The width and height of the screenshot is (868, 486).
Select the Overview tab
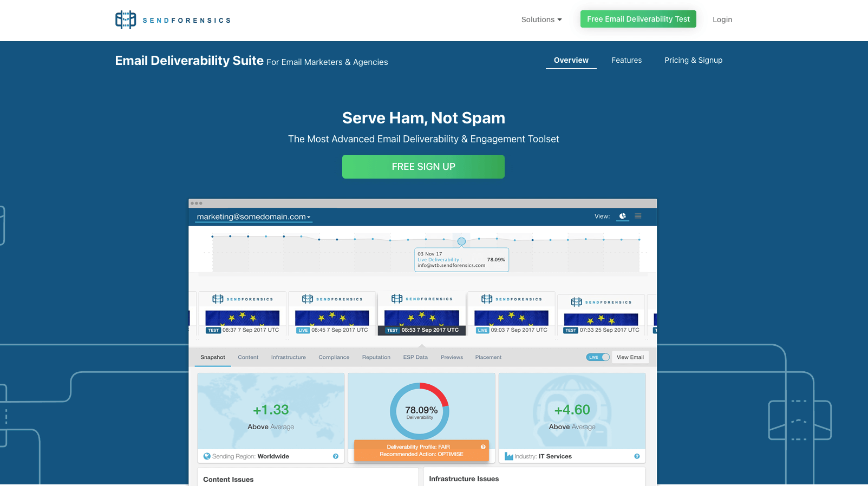(571, 60)
